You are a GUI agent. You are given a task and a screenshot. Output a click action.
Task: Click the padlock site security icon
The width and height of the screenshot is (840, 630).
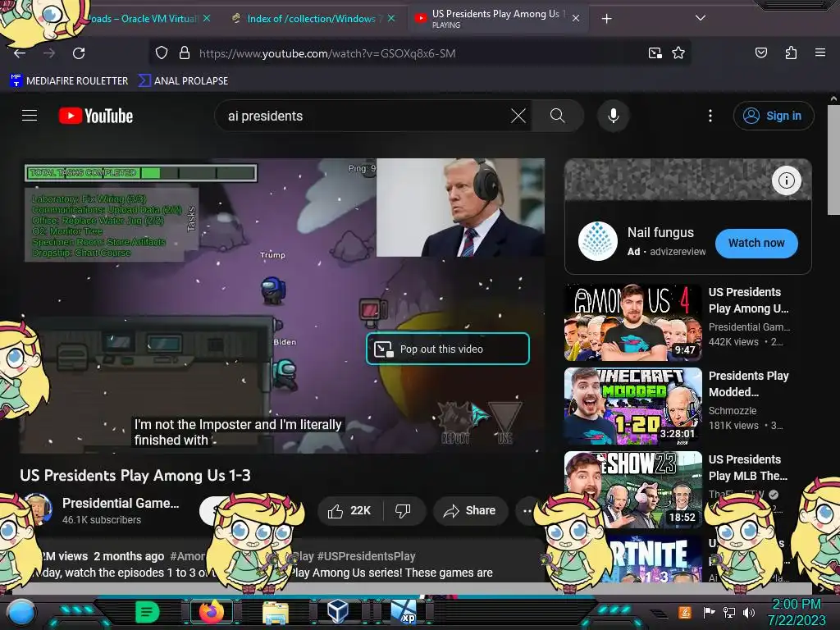tap(185, 53)
